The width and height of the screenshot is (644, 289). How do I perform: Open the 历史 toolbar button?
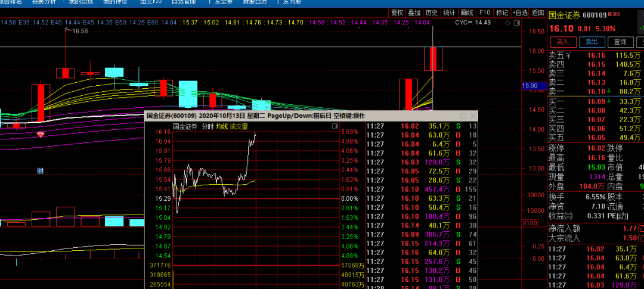tap(432, 13)
